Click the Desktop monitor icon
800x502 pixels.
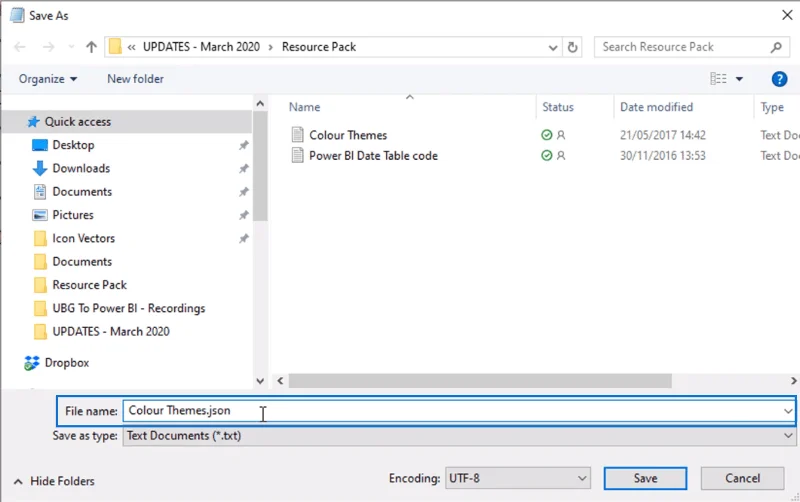click(x=39, y=145)
